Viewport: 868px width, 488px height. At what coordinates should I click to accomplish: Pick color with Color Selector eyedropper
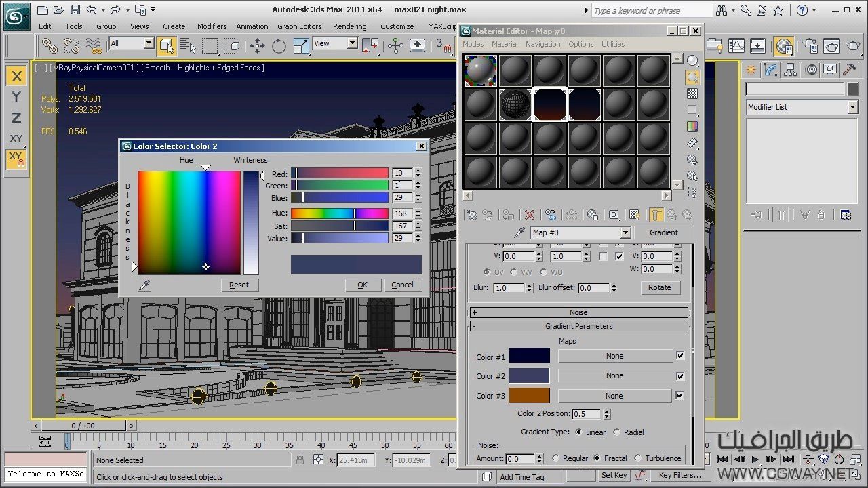pyautogui.click(x=144, y=285)
